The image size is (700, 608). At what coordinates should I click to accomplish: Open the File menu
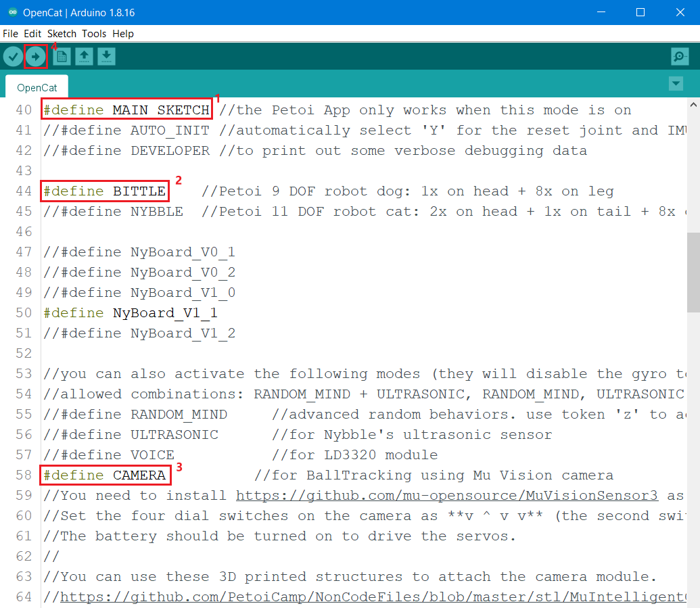[x=10, y=33]
